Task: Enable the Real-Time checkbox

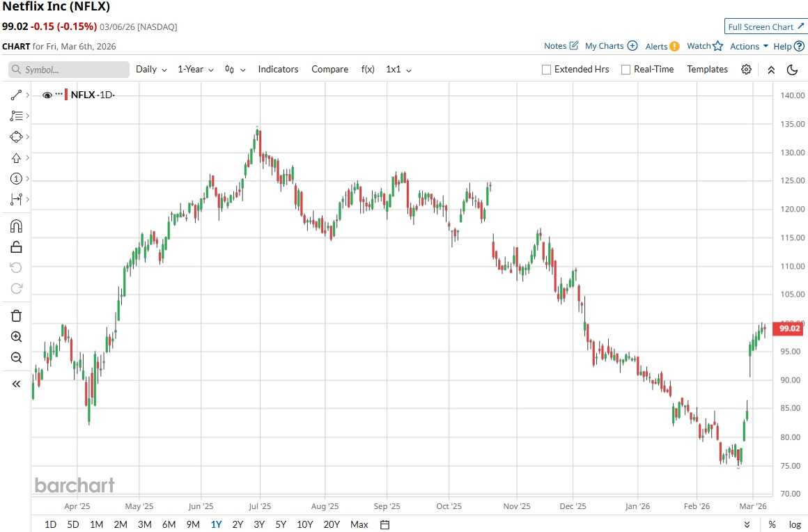Action: (x=626, y=70)
